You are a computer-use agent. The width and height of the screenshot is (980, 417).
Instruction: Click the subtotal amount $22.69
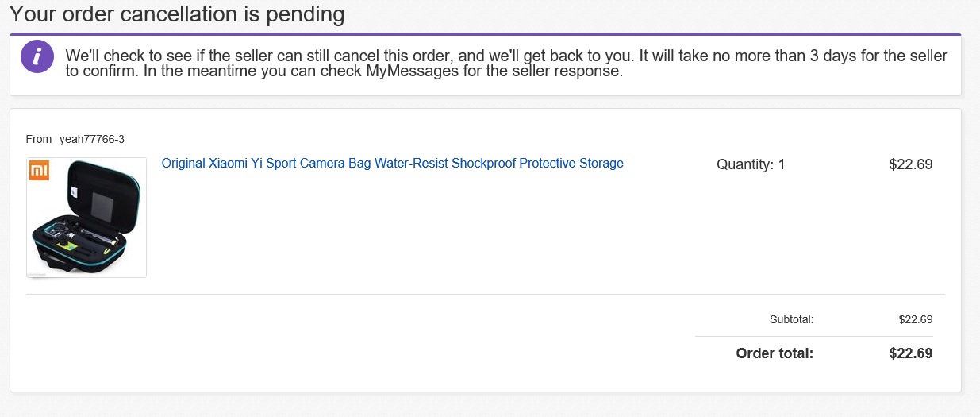click(x=915, y=319)
